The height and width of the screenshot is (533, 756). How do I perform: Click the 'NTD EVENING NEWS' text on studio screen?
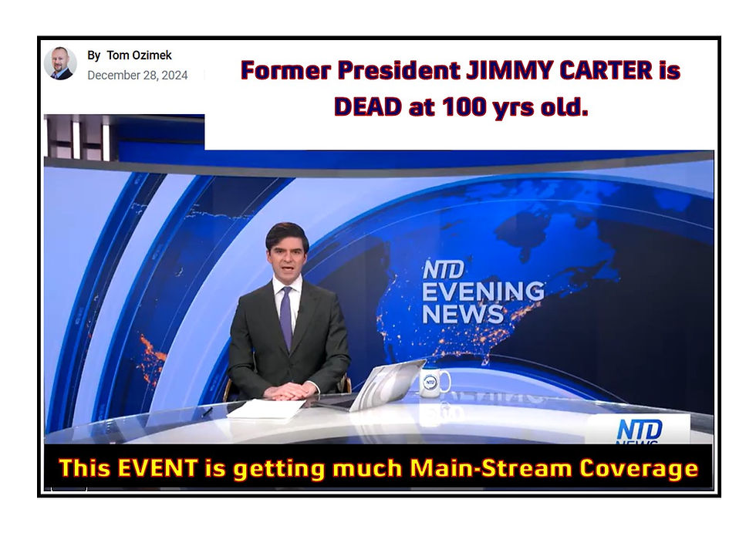[483, 292]
